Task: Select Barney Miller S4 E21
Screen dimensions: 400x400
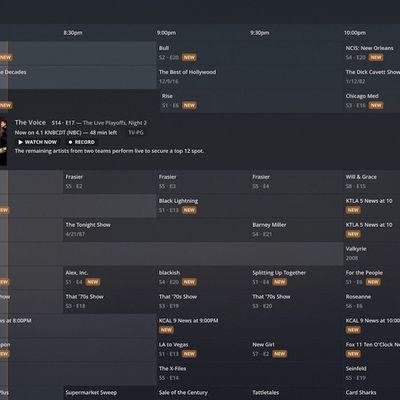Action: point(297,230)
